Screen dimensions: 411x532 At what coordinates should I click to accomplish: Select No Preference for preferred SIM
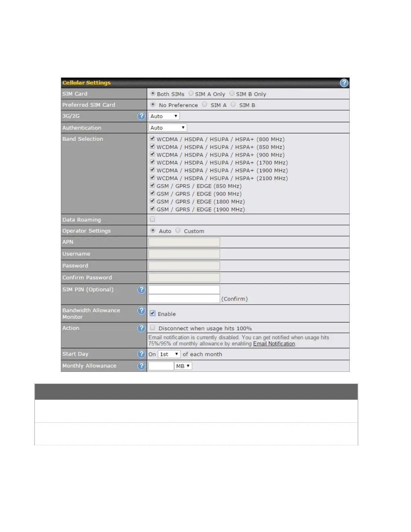(x=153, y=104)
